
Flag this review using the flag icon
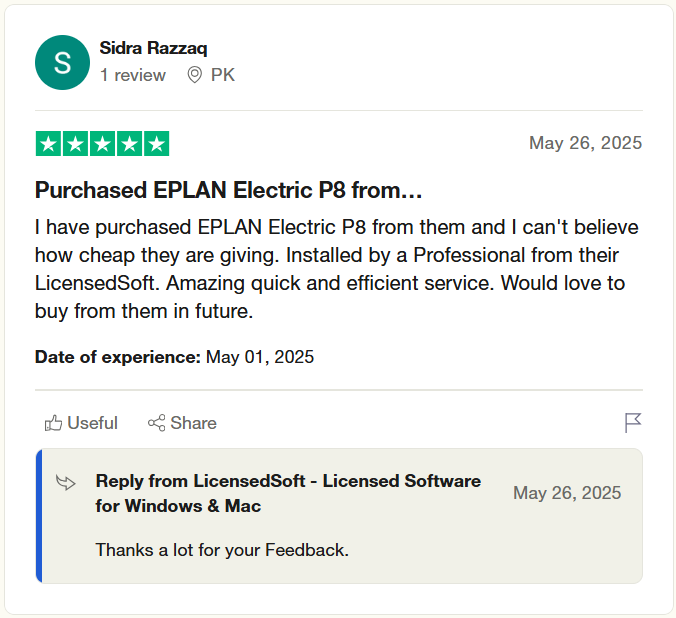pyautogui.click(x=633, y=423)
